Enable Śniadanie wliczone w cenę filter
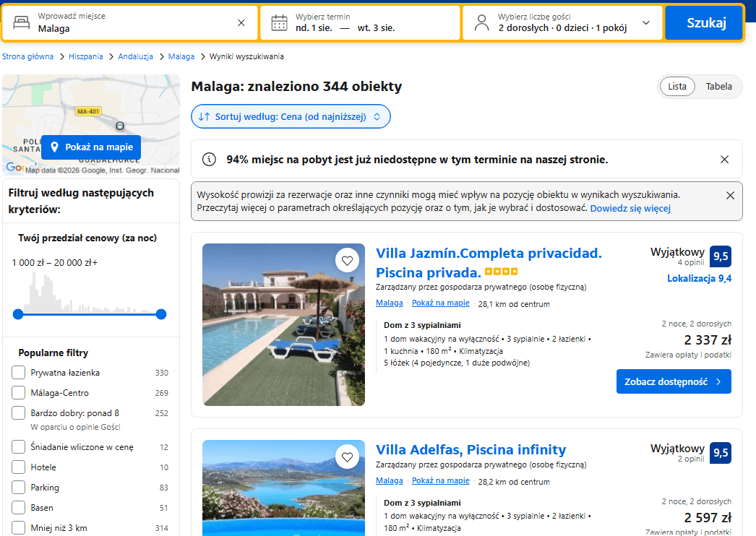Image resolution: width=756 pixels, height=536 pixels. pos(18,447)
